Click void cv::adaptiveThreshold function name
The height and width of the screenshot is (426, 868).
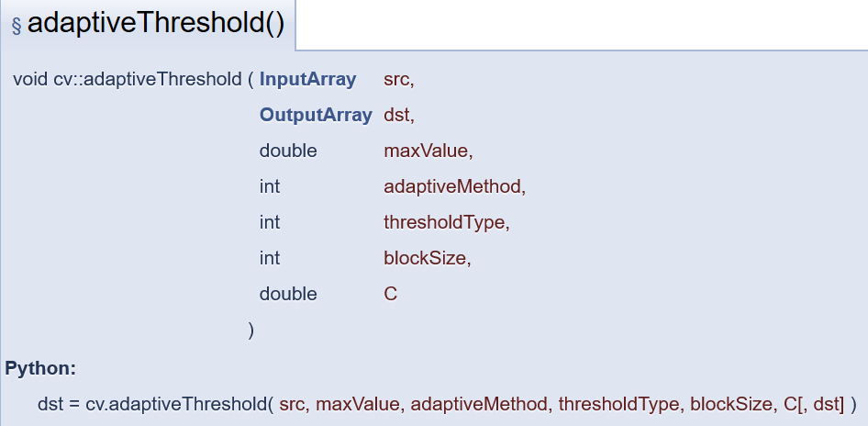128,79
